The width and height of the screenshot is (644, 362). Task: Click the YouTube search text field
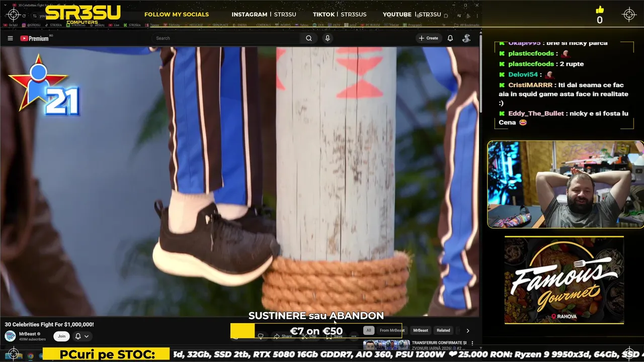click(x=226, y=38)
